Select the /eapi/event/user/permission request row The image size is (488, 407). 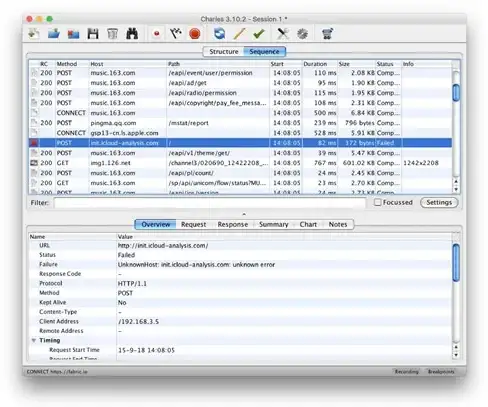(x=240, y=73)
